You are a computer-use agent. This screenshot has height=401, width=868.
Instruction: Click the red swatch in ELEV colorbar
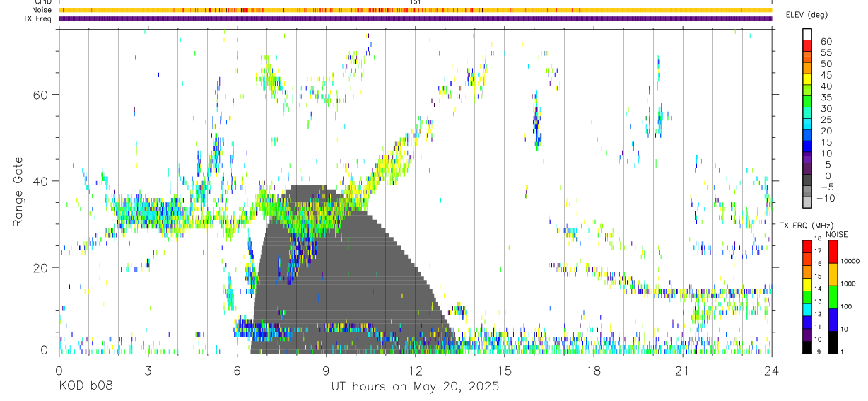pyautogui.click(x=807, y=45)
